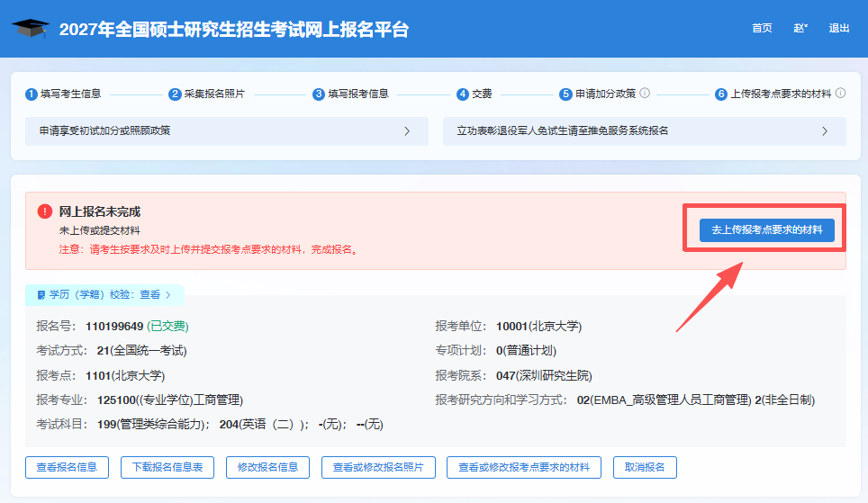Open 申请享受初试加分或照顾政策 row
The image size is (868, 503).
(x=227, y=131)
